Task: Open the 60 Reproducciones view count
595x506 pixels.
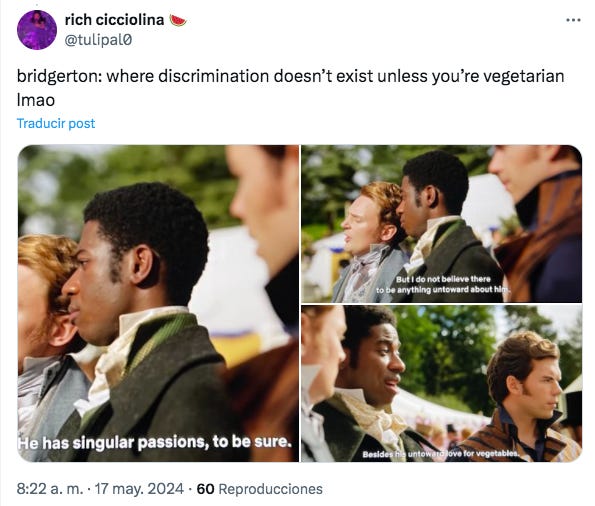Action: tap(260, 489)
